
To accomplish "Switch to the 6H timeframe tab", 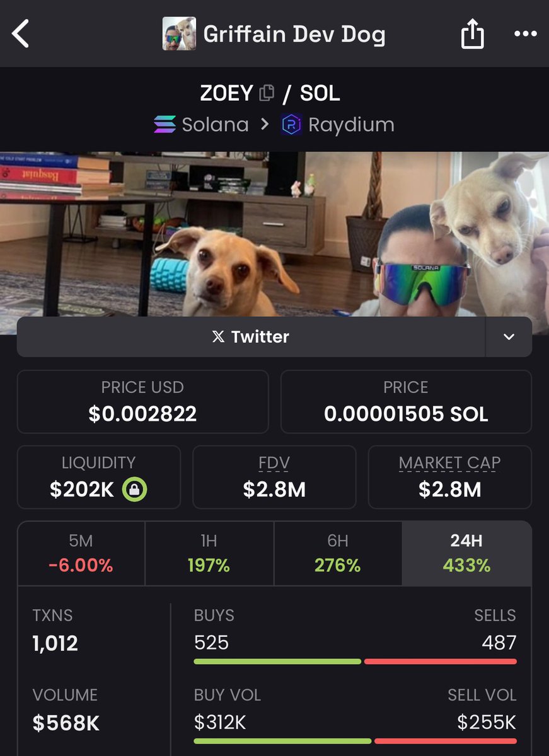I will pos(338,554).
